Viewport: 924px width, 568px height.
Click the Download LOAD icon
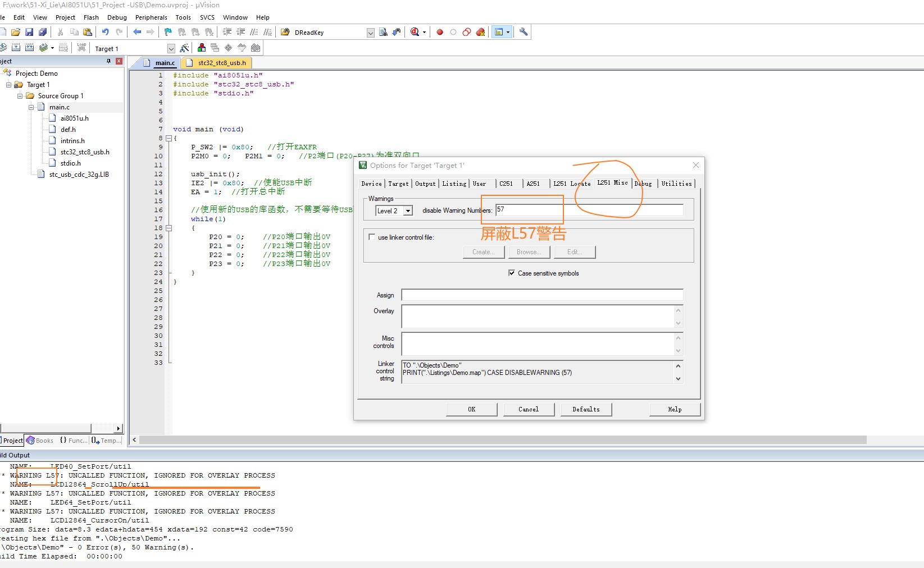point(81,48)
